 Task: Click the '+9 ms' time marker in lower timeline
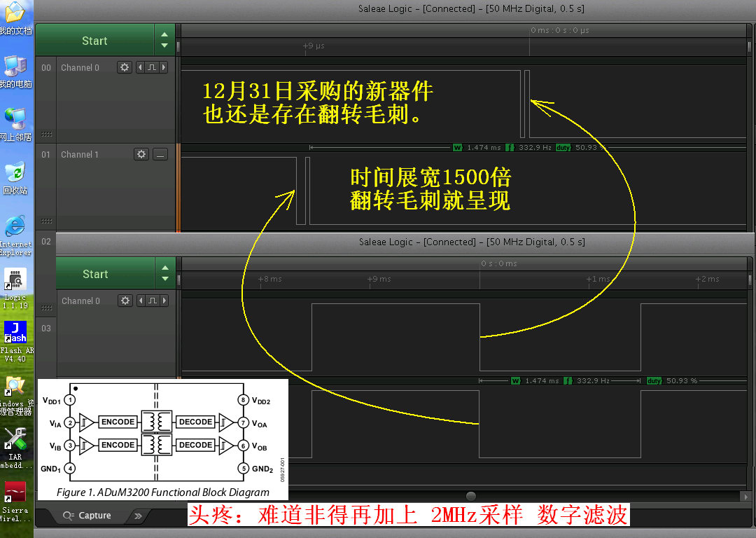pos(379,279)
